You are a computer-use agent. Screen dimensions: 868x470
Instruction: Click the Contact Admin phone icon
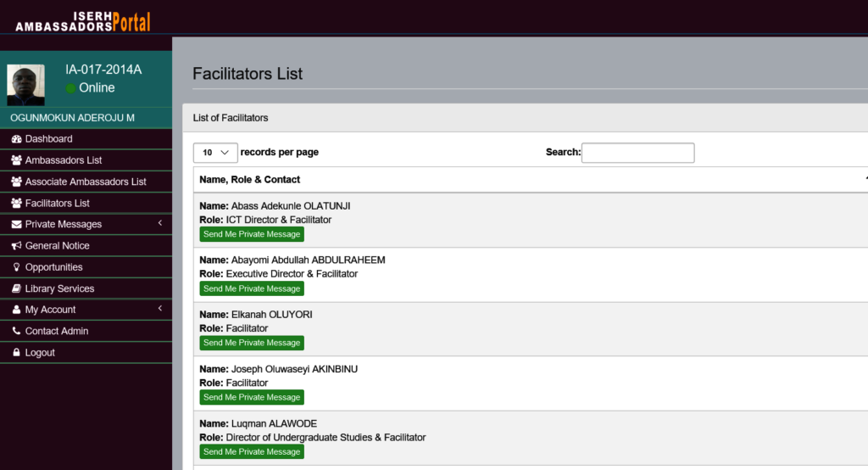pyautogui.click(x=16, y=332)
